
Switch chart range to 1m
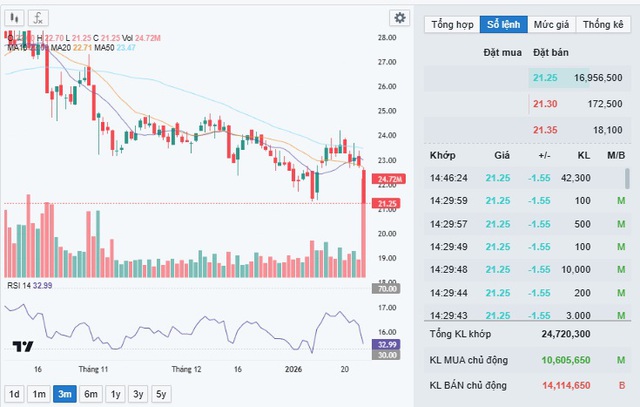click(39, 393)
